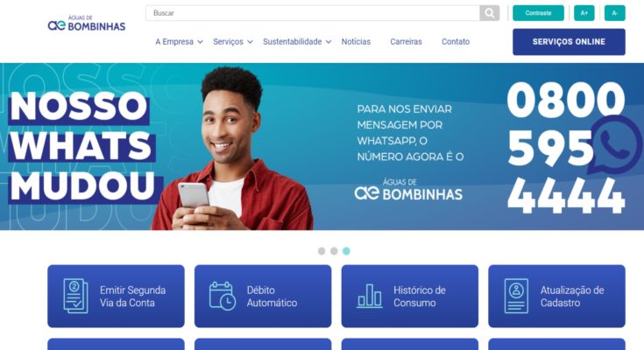Open the Carreiras menu item

click(407, 42)
